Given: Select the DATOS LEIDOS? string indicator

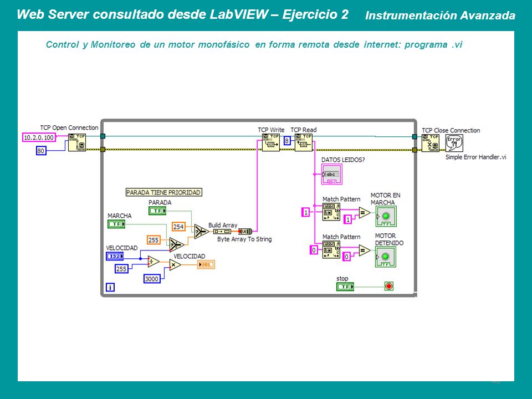Looking at the screenshot, I should [331, 175].
